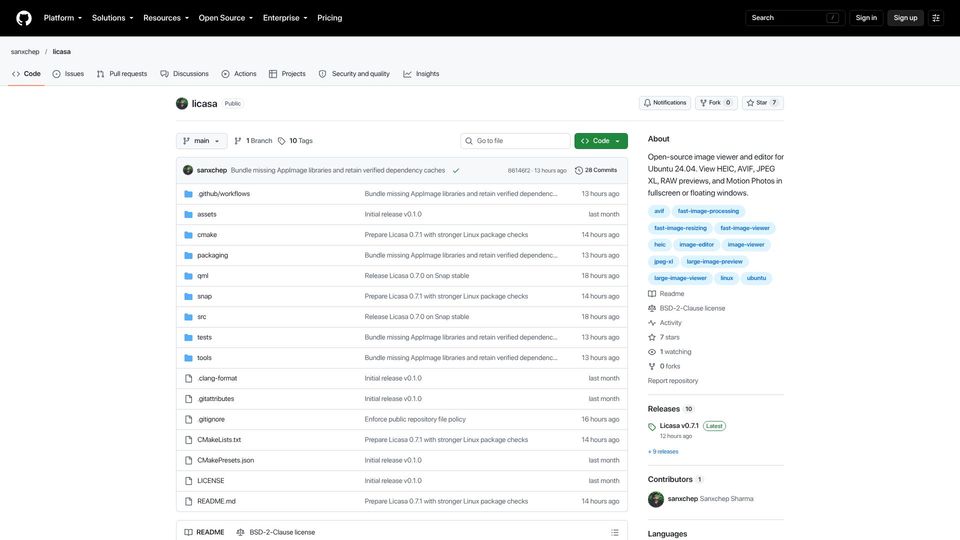Open the BSD-2-Clause license link in About
The height and width of the screenshot is (540, 960).
[686, 309]
